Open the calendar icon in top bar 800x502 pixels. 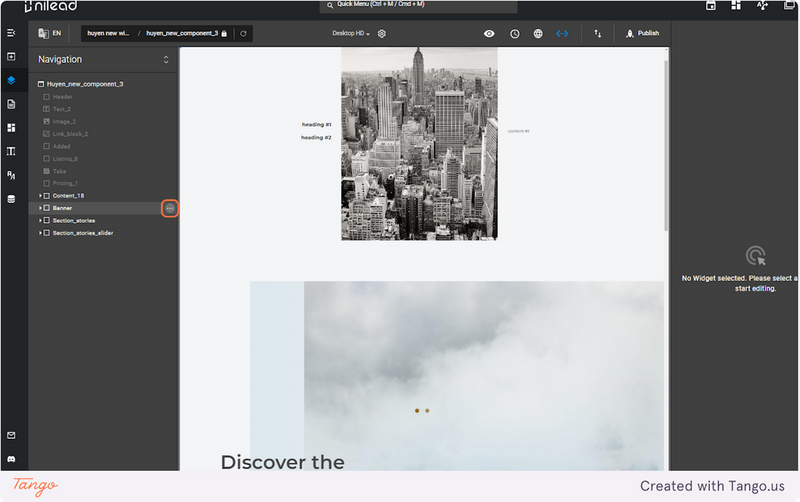(711, 5)
